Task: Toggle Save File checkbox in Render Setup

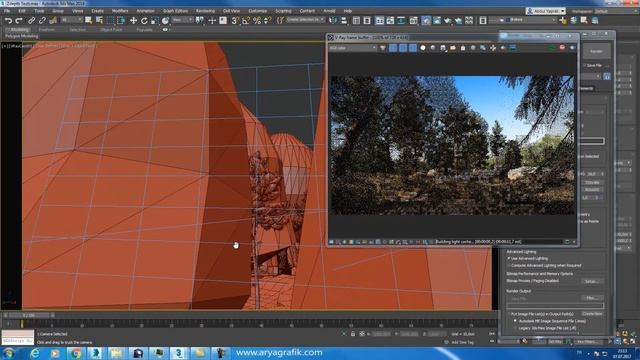Action: 584,65
